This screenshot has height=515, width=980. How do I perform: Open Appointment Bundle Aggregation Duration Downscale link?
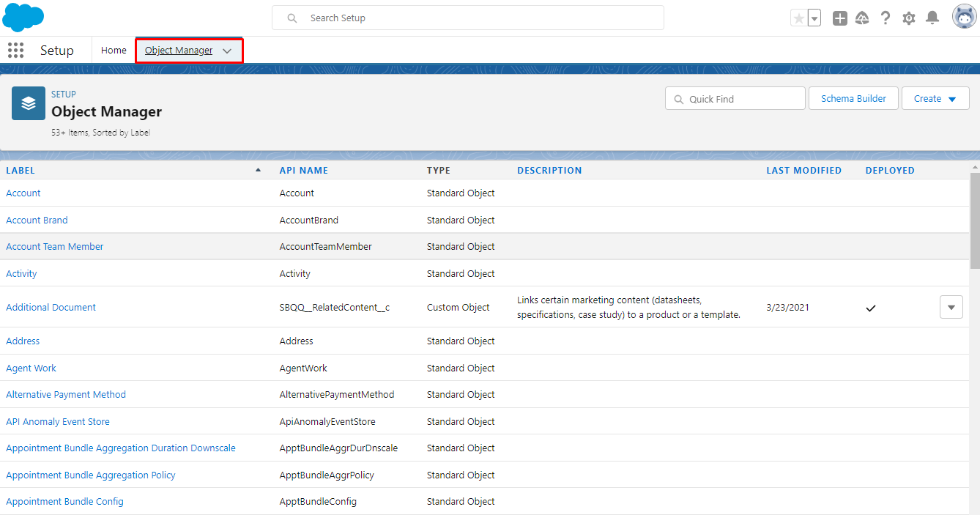tap(121, 448)
